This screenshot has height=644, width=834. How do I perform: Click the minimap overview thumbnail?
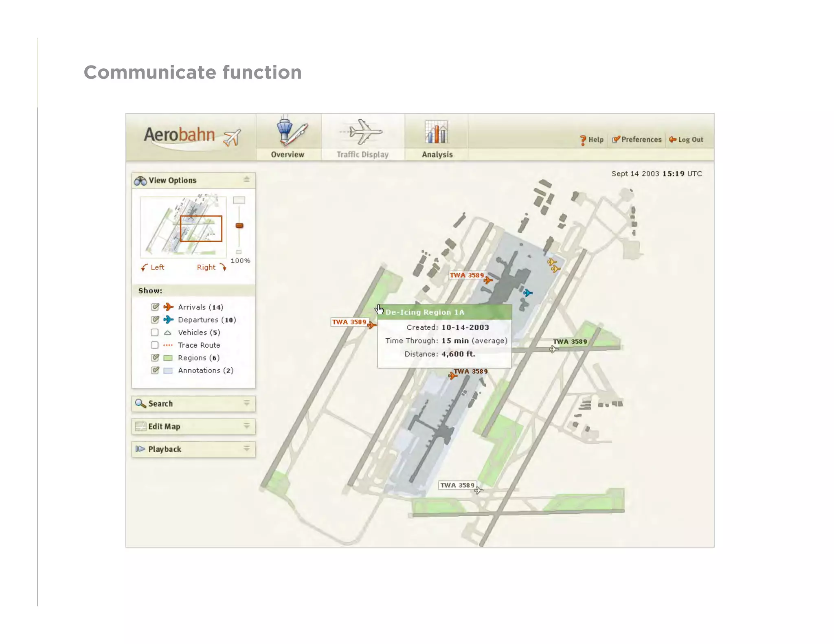click(183, 227)
